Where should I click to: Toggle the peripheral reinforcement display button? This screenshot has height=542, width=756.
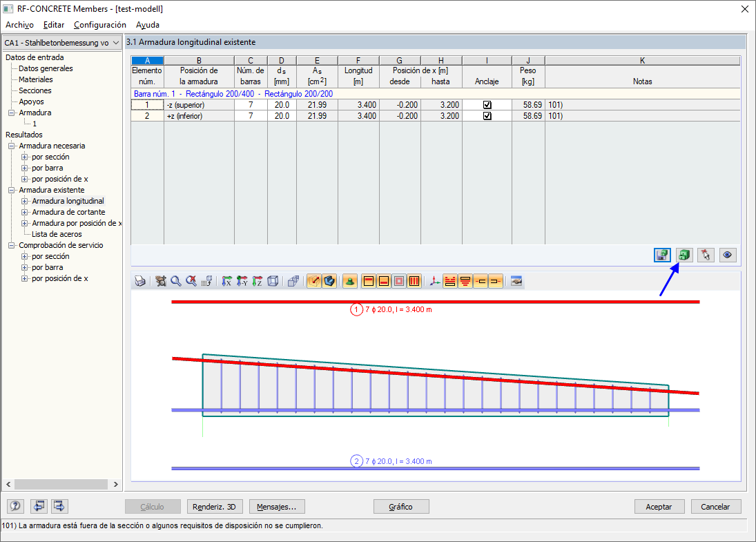(399, 281)
